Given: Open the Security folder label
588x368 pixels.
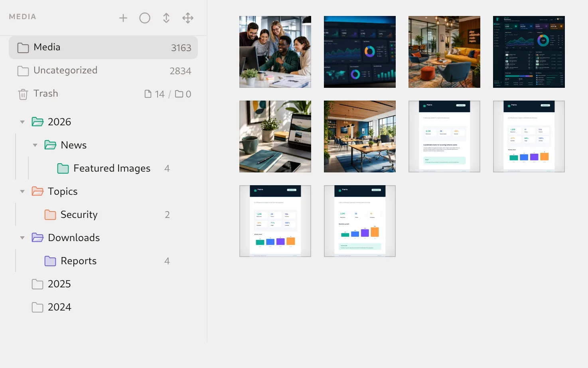Looking at the screenshot, I should pos(79,215).
